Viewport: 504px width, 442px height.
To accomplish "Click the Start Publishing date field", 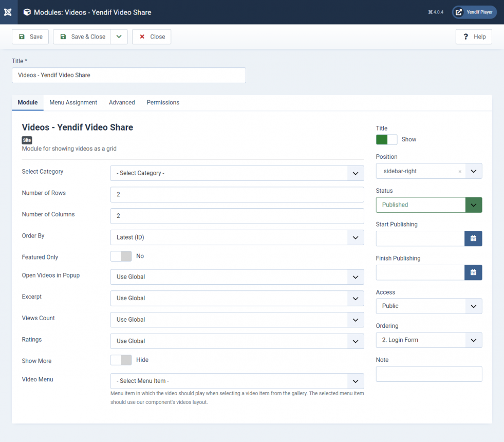I will coord(420,238).
